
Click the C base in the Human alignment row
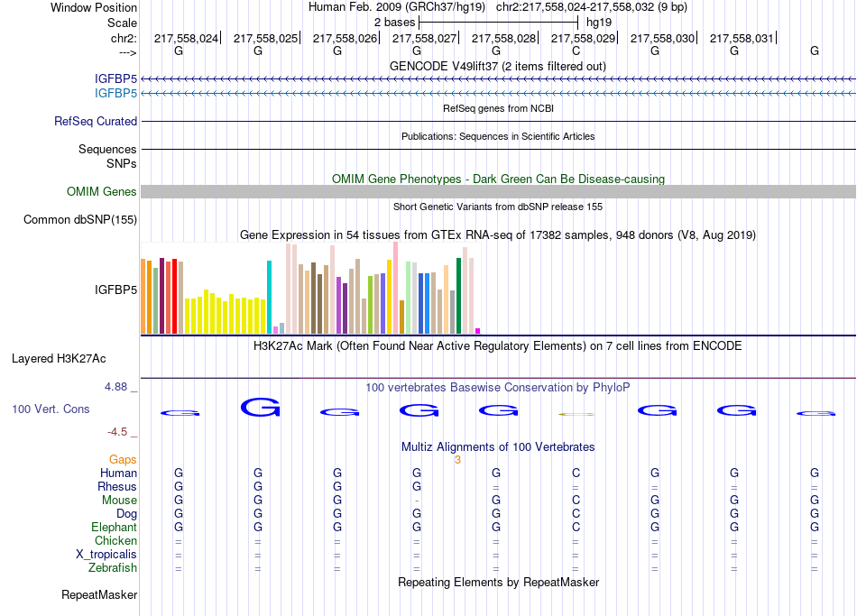[x=576, y=473]
